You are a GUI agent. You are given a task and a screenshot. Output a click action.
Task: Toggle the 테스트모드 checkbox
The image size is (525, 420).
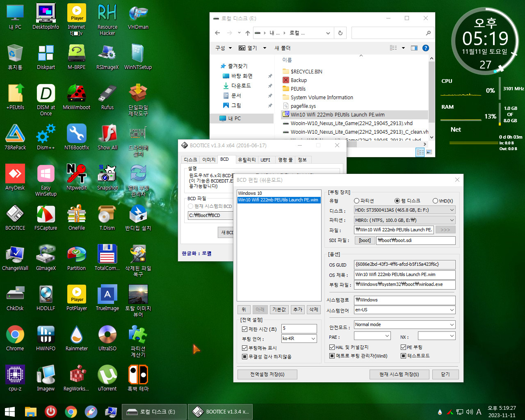[x=403, y=356]
